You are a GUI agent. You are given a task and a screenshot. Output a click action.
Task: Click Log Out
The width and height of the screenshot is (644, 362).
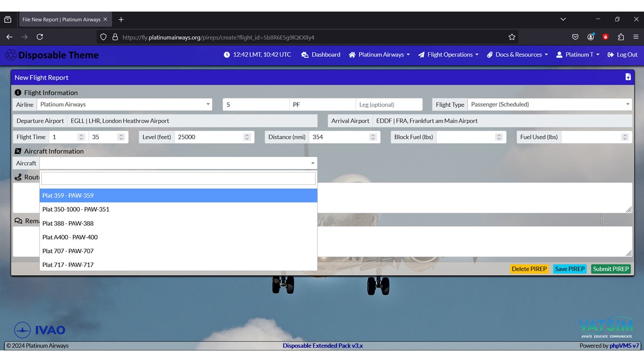[622, 55]
